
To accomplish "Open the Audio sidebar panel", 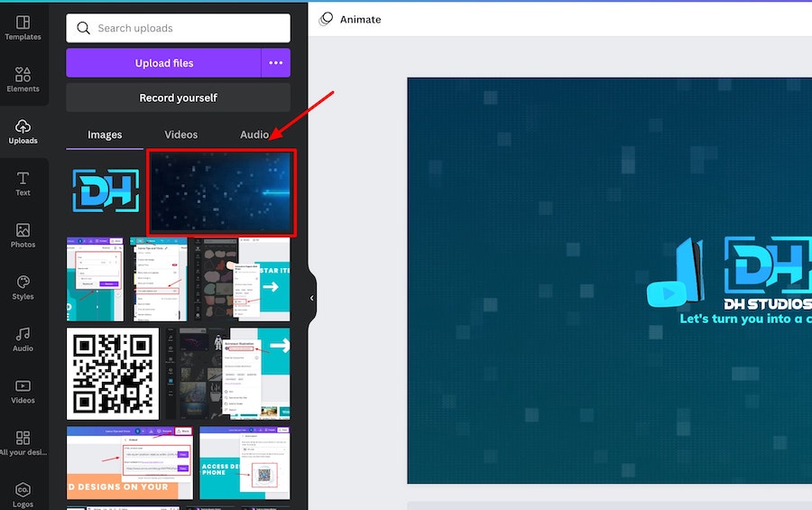I will click(x=23, y=338).
